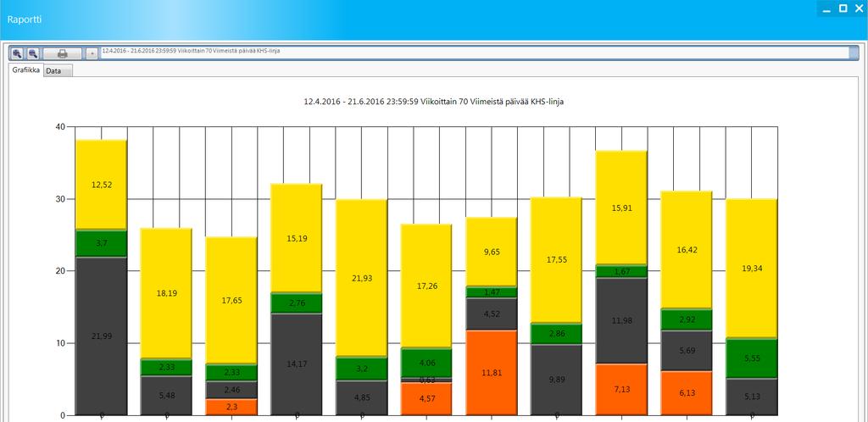Viewport: 868px width, 422px height.
Task: Select the orange 6,13 bar segment
Action: pos(687,392)
